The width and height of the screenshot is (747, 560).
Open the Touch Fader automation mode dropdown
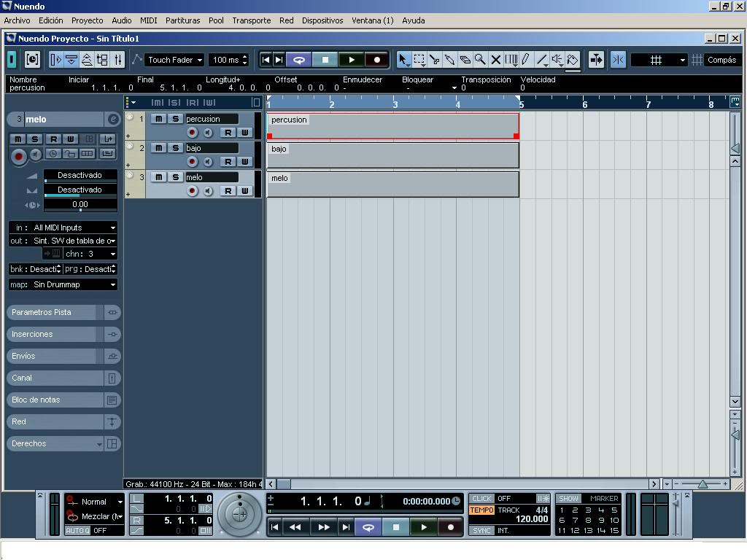pos(174,60)
